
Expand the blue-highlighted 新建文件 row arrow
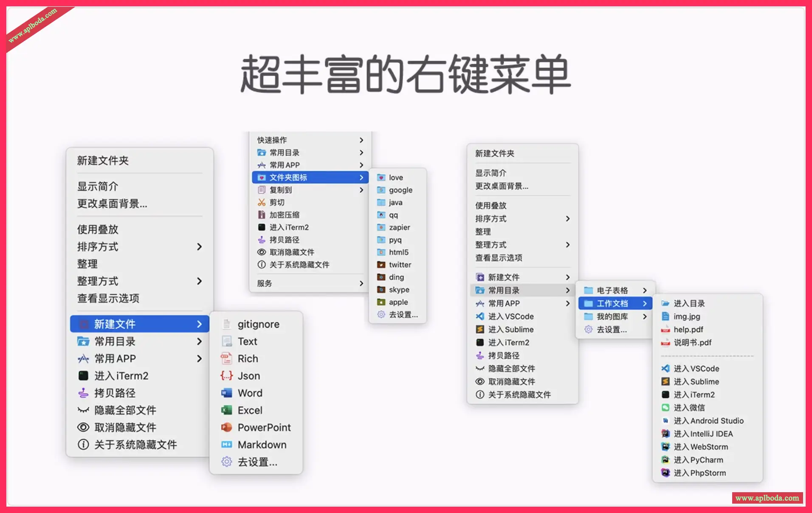coord(199,324)
